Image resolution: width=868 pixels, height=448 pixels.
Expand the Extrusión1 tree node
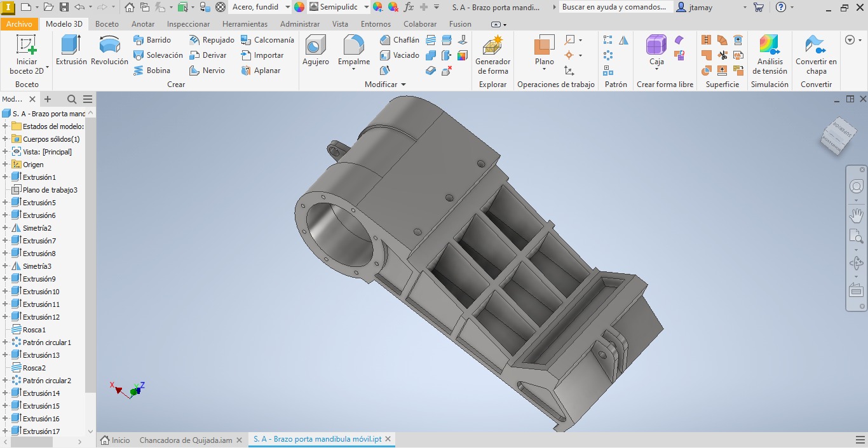pos(5,177)
